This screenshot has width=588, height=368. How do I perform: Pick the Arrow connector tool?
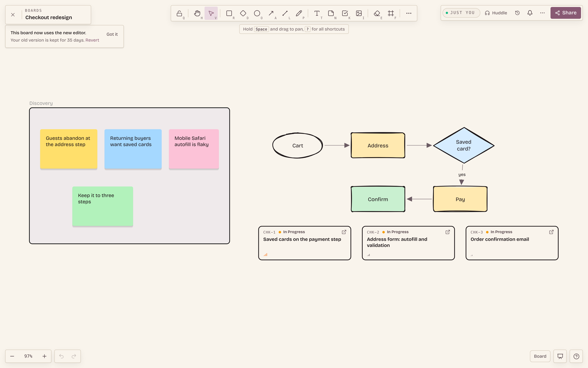coord(271,13)
